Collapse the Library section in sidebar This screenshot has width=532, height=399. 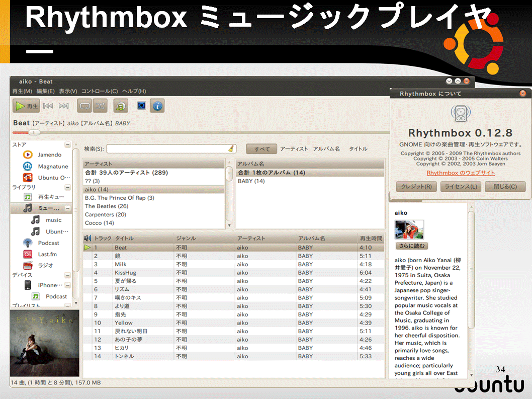coord(68,188)
